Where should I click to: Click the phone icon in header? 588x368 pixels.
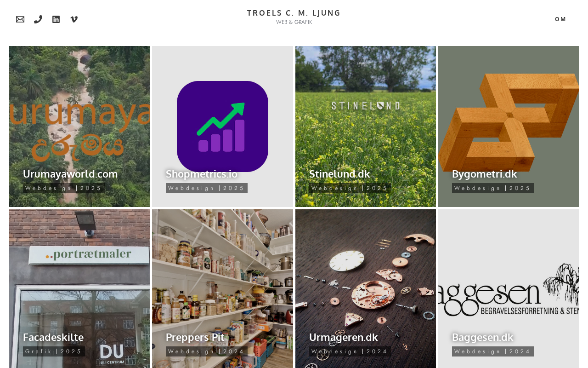coord(38,19)
